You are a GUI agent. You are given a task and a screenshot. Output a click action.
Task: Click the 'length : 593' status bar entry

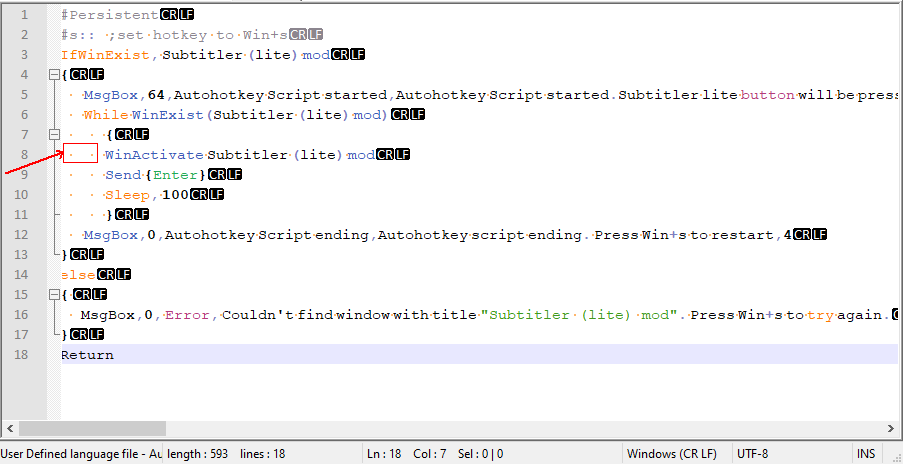pos(198,454)
